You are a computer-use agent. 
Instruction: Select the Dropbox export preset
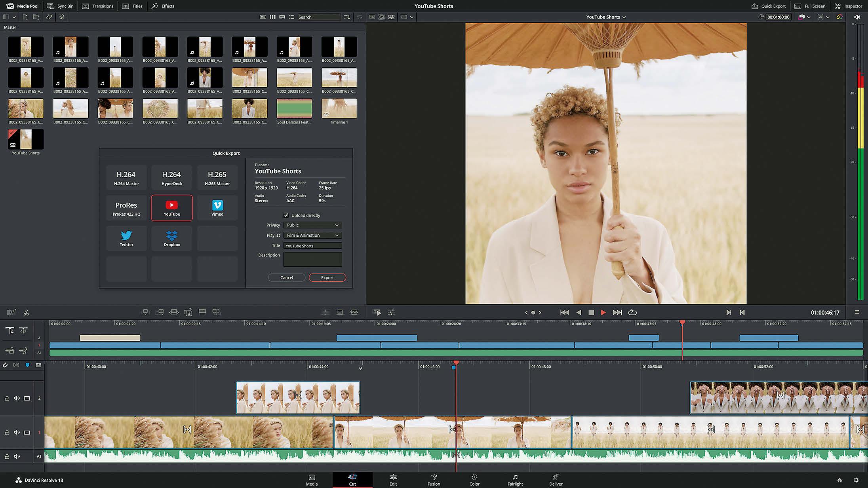[x=172, y=238]
